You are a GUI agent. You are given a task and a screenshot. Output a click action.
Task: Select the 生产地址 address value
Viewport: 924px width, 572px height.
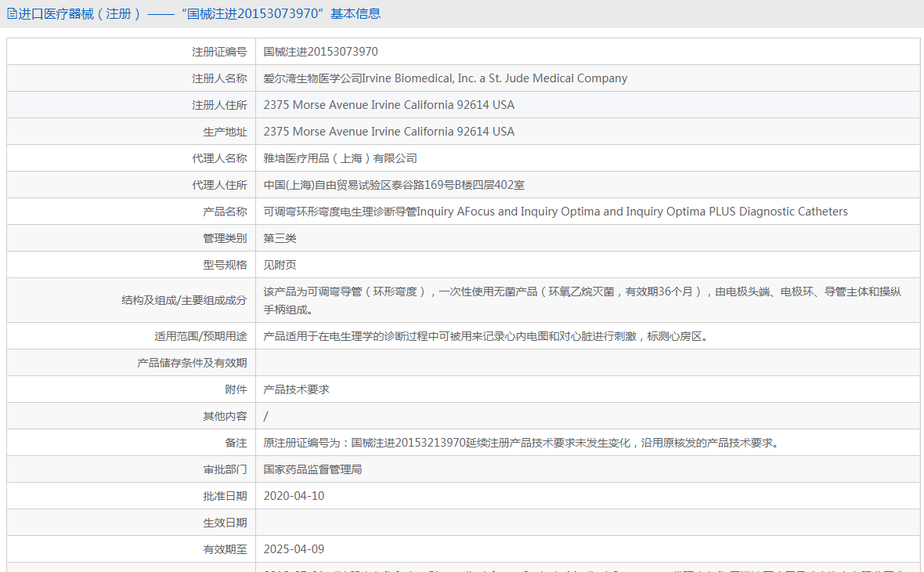click(x=389, y=132)
